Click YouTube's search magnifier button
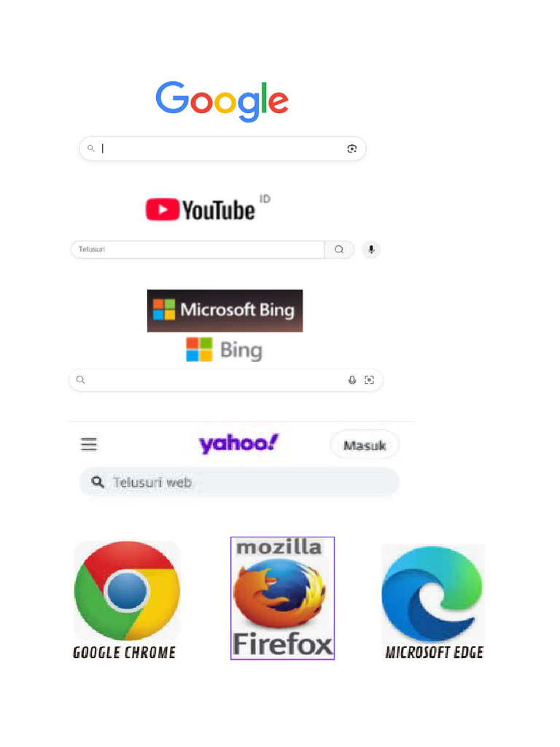This screenshot has height=747, width=560. pyautogui.click(x=339, y=249)
